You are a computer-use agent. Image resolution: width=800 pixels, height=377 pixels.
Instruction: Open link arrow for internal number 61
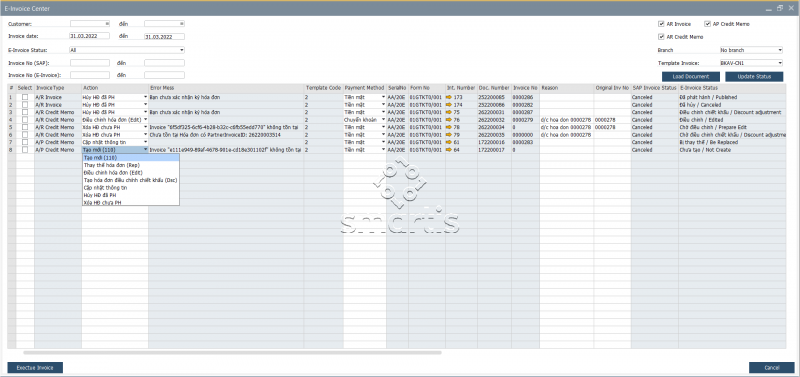(x=449, y=142)
